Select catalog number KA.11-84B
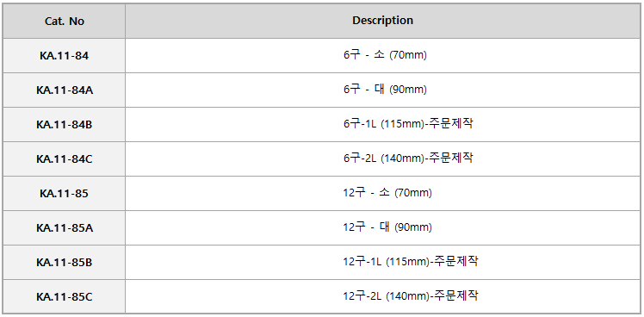 (65, 125)
